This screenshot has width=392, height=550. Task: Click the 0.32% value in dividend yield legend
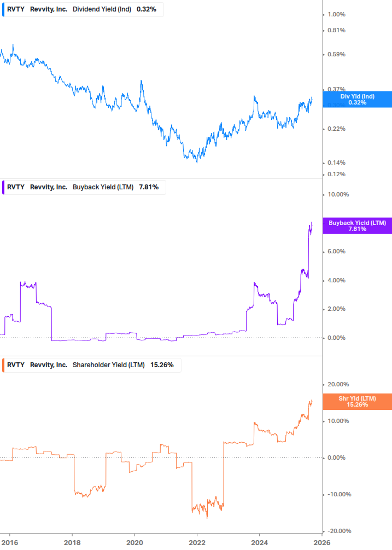(x=147, y=9)
